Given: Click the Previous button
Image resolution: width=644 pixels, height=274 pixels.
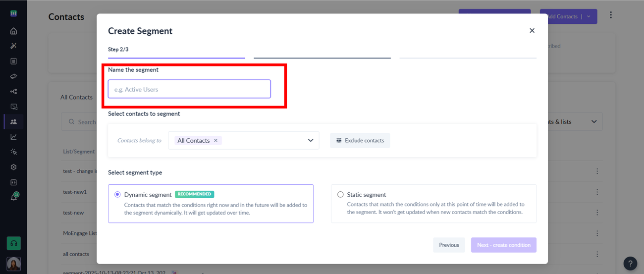Looking at the screenshot, I should point(449,245).
